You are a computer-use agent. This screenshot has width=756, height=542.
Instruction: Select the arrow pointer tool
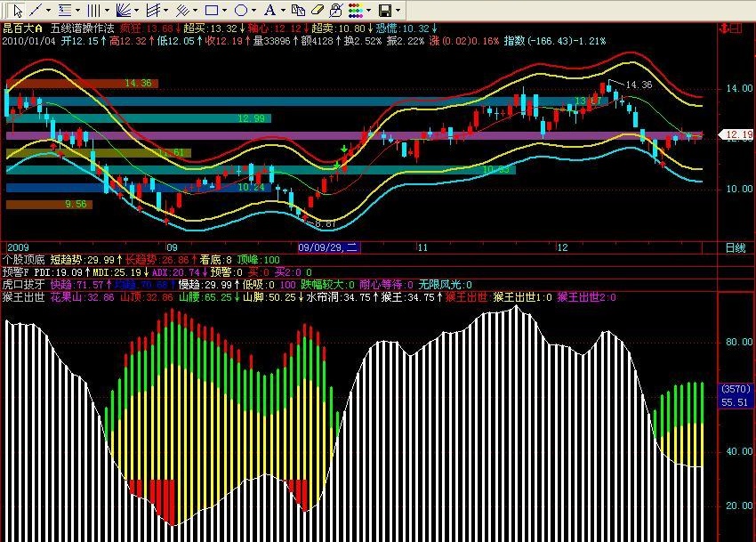click(x=18, y=10)
